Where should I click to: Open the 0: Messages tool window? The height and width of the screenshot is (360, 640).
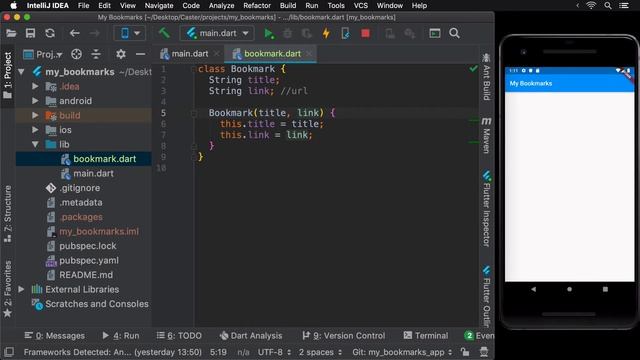pos(55,336)
